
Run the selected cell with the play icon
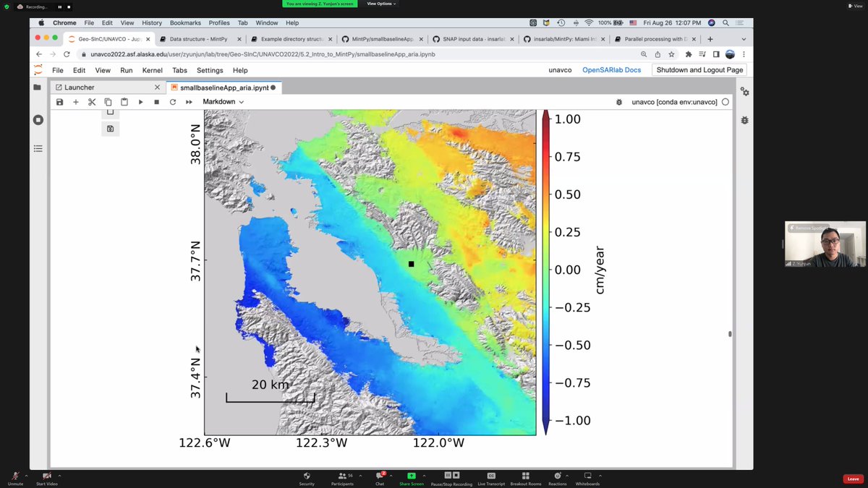tap(140, 102)
